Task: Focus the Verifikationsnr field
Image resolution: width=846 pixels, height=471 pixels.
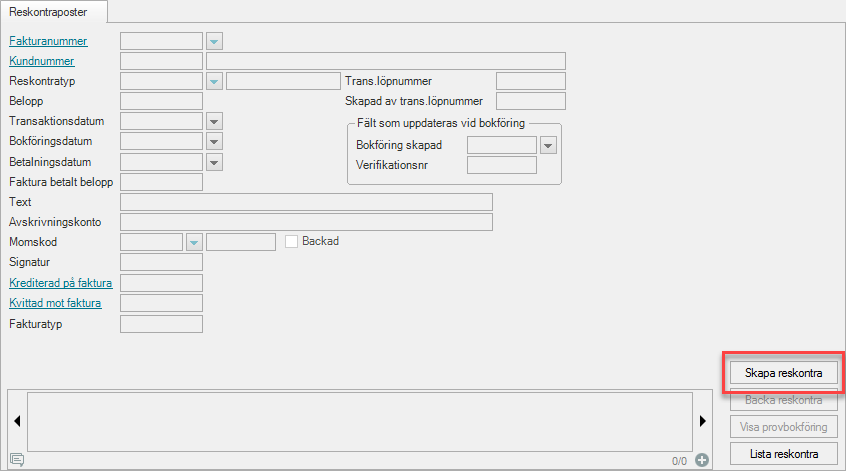Action: click(x=501, y=165)
